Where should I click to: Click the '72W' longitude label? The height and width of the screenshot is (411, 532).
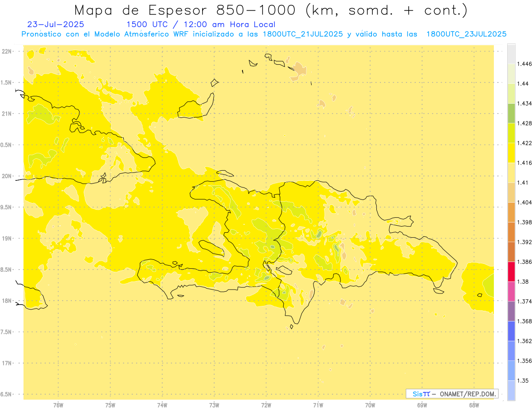tap(266, 405)
